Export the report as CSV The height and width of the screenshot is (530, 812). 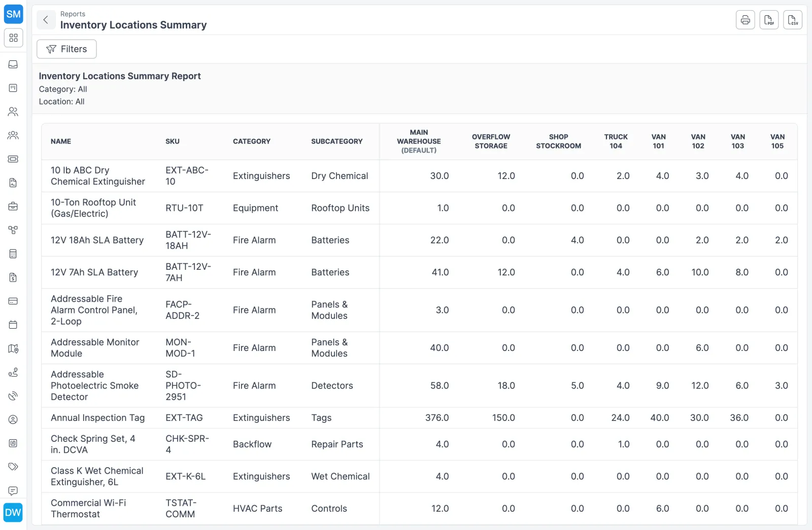793,20
